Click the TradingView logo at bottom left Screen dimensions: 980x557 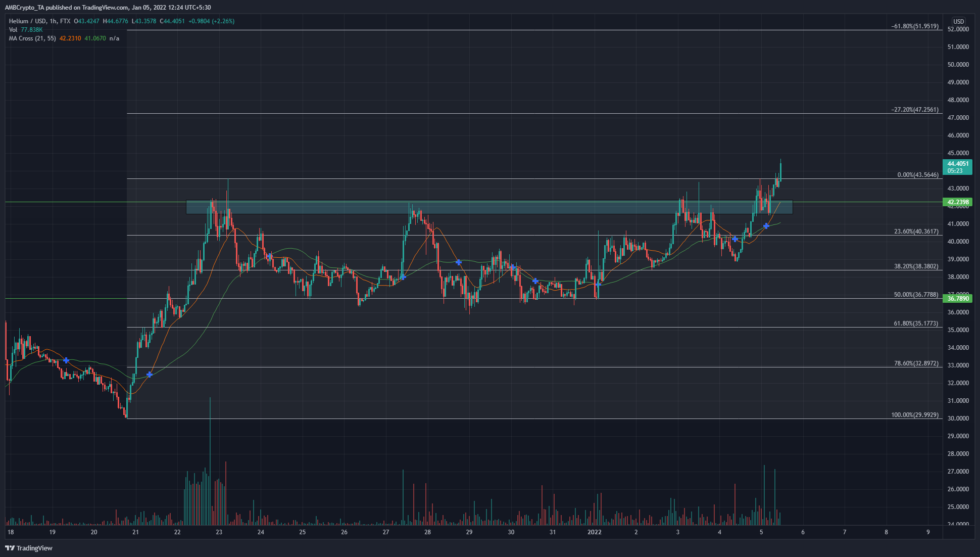tap(29, 548)
